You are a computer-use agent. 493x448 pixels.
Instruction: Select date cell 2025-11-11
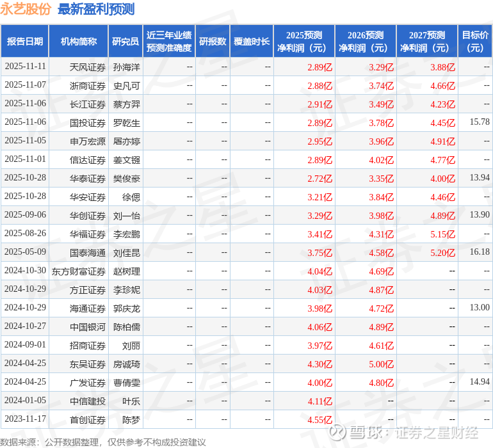(25, 67)
